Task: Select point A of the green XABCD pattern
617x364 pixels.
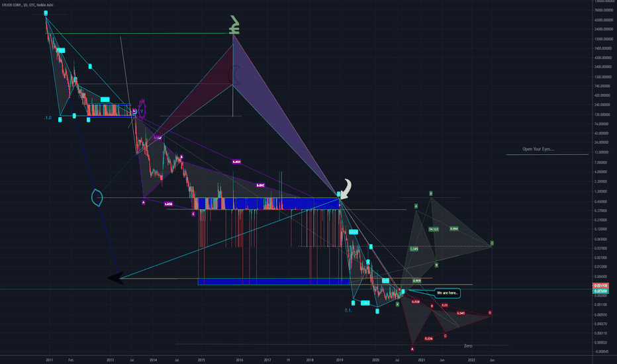Action: point(416,206)
